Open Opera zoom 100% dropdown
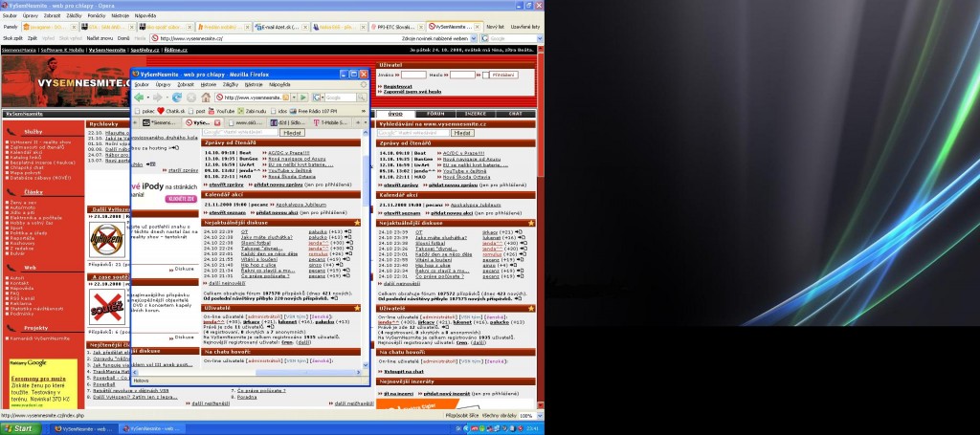 pos(539,415)
